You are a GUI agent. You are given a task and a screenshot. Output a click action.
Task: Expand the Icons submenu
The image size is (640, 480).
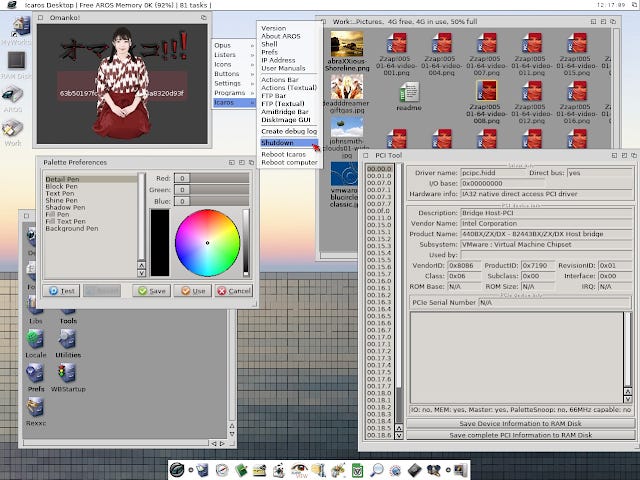tap(234, 64)
